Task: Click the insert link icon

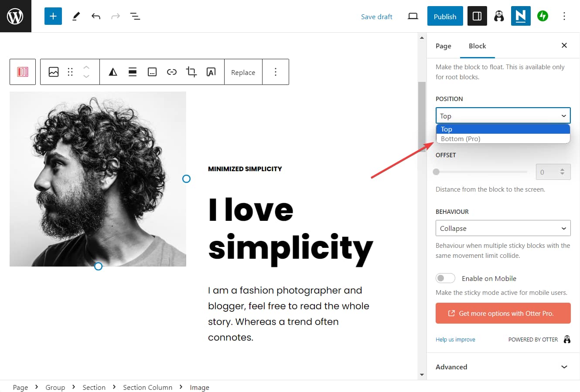Action: point(172,72)
